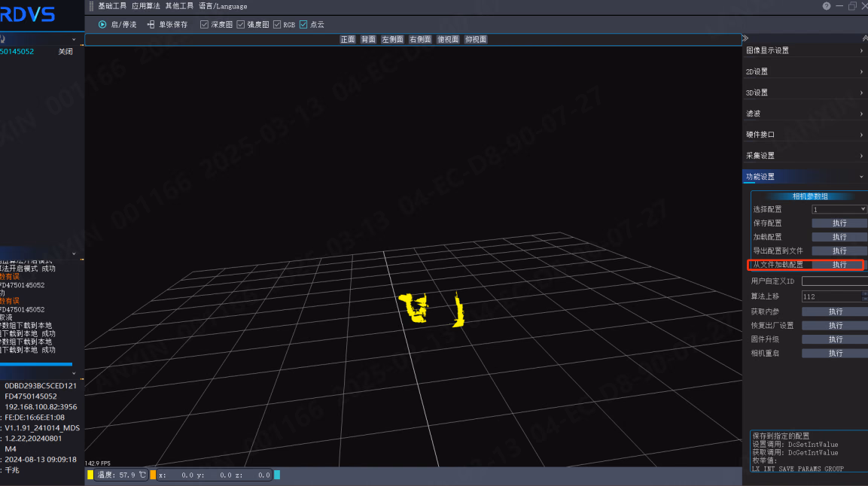Click the 相机参数组 header

click(810, 196)
